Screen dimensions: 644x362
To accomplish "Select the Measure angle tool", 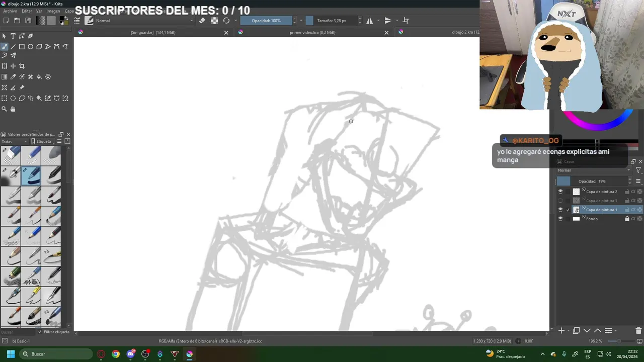I will tap(13, 87).
